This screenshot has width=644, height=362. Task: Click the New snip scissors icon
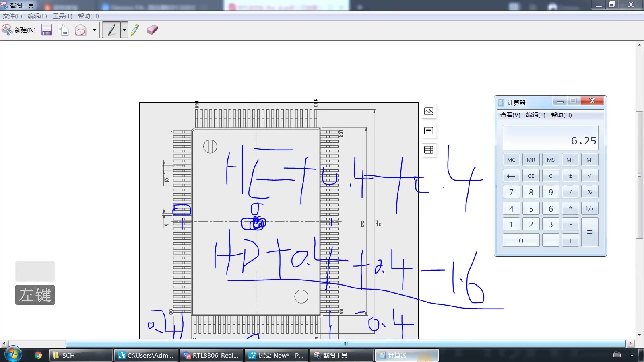tap(7, 30)
